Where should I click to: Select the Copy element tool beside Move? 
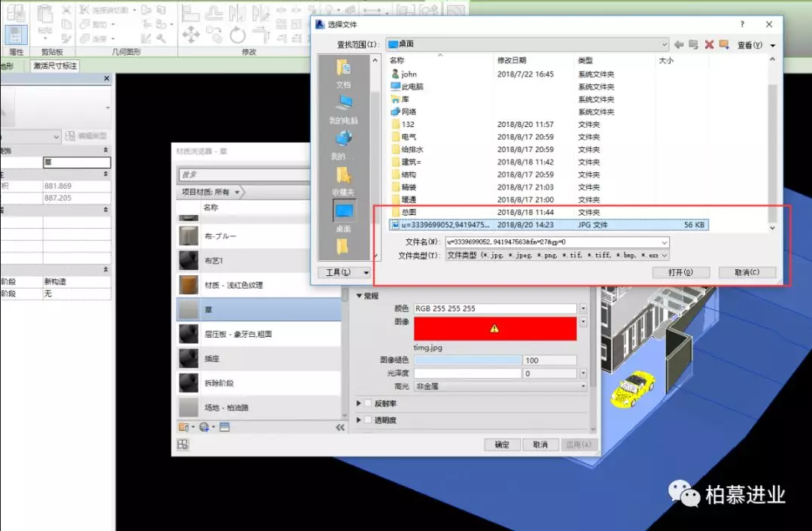[x=214, y=35]
